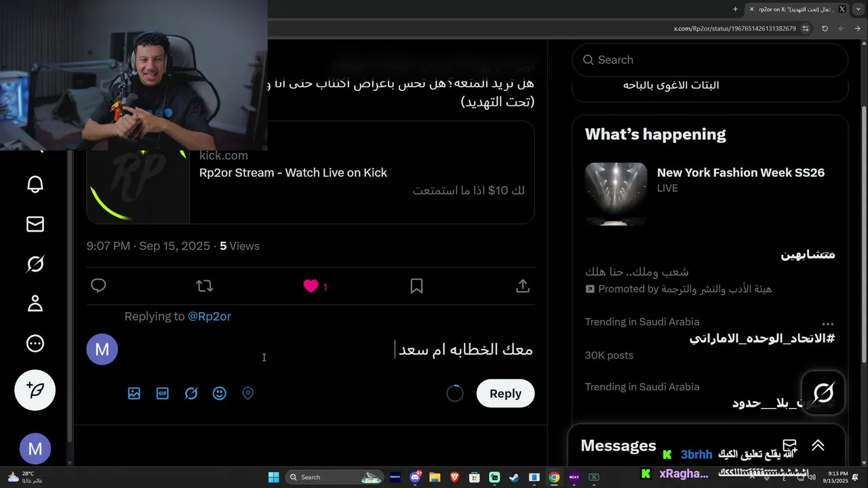Open Brave browser from the taskbar

[x=454, y=477]
